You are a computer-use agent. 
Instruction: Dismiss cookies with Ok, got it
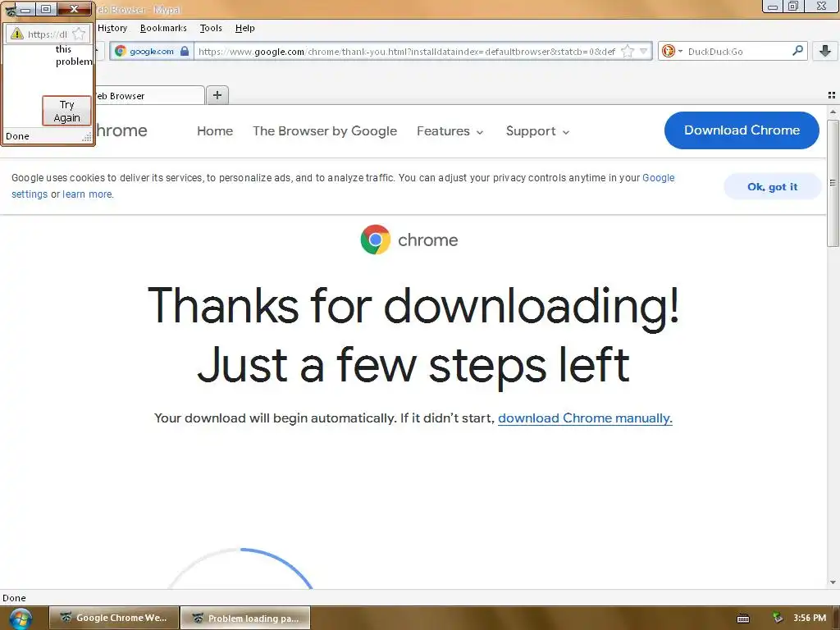click(x=772, y=186)
